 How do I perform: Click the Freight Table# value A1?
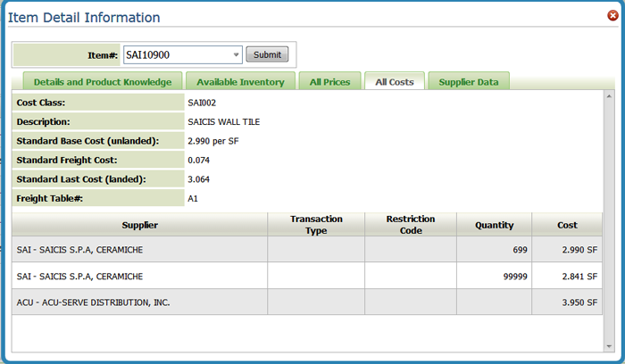(x=193, y=198)
